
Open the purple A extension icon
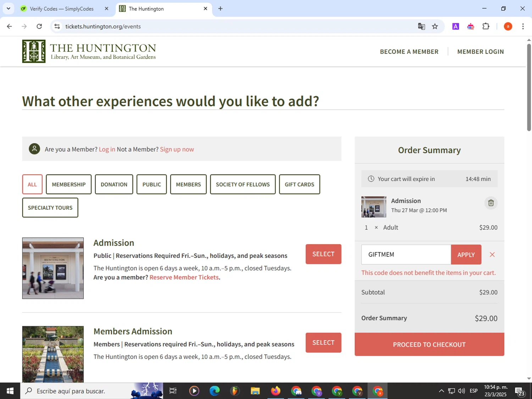pos(456,27)
